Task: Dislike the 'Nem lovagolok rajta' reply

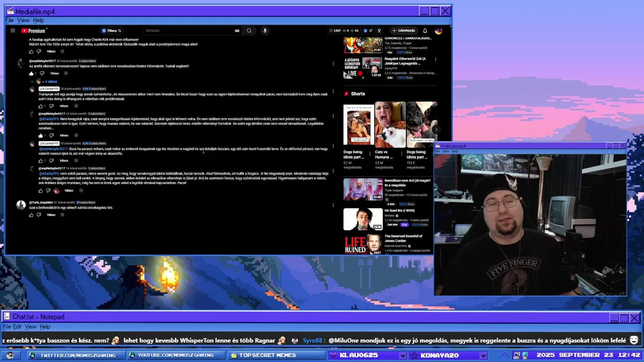Action: click(51, 135)
